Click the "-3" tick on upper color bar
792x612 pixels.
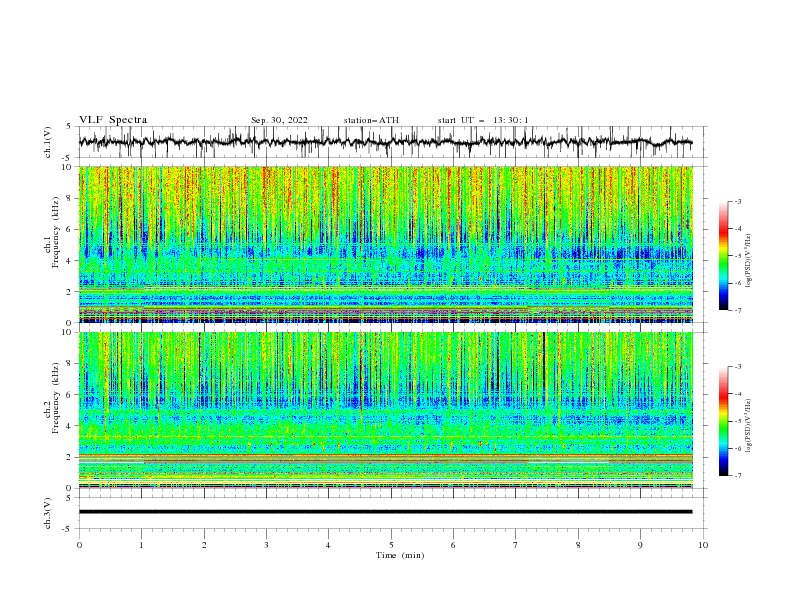[737, 201]
